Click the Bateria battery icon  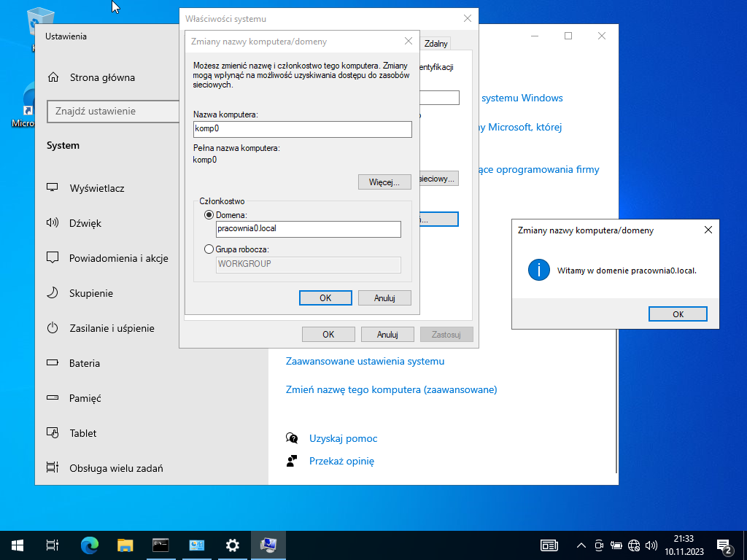coord(53,363)
